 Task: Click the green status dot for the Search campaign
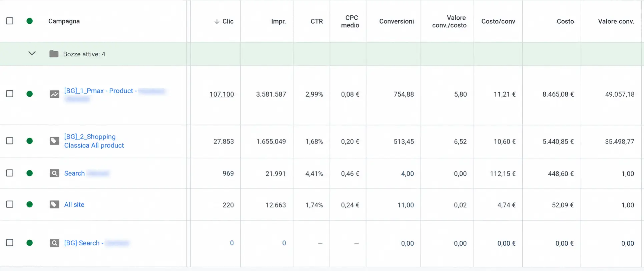pos(30,173)
